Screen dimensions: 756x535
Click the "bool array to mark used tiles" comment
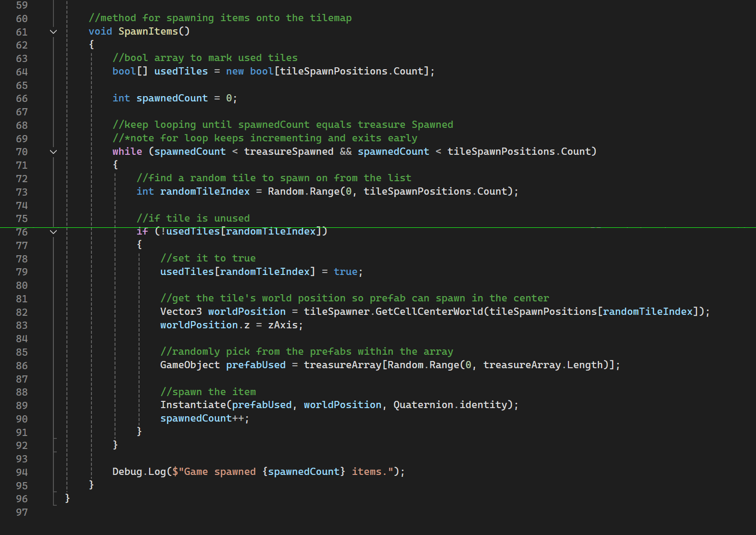click(205, 58)
